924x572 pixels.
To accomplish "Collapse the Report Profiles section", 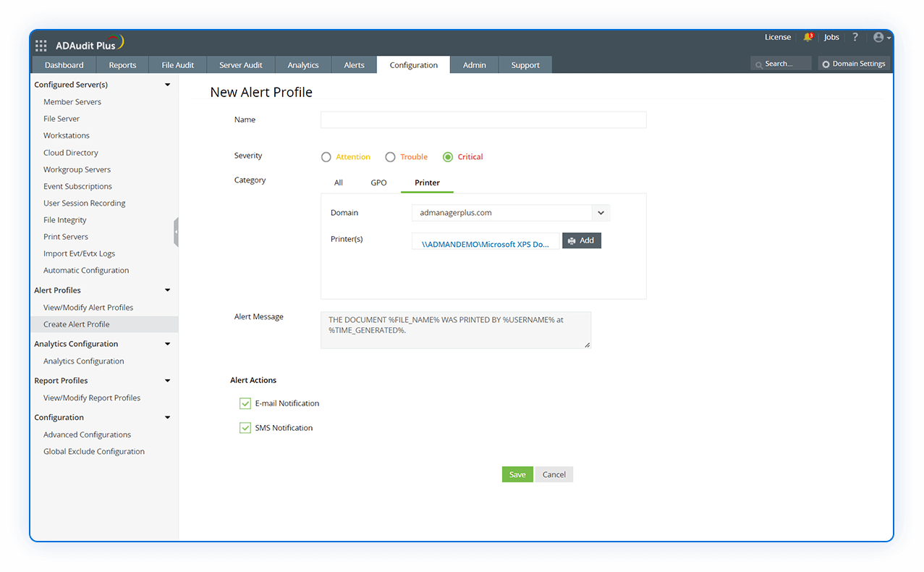I will pos(168,381).
